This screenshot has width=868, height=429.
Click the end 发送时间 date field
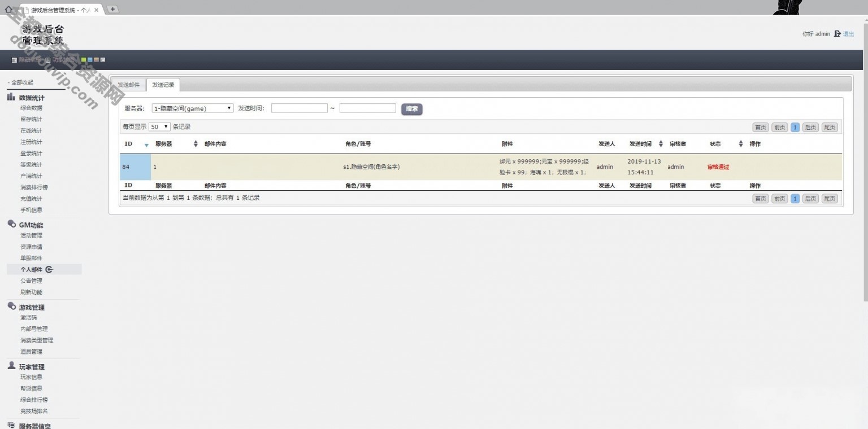368,108
